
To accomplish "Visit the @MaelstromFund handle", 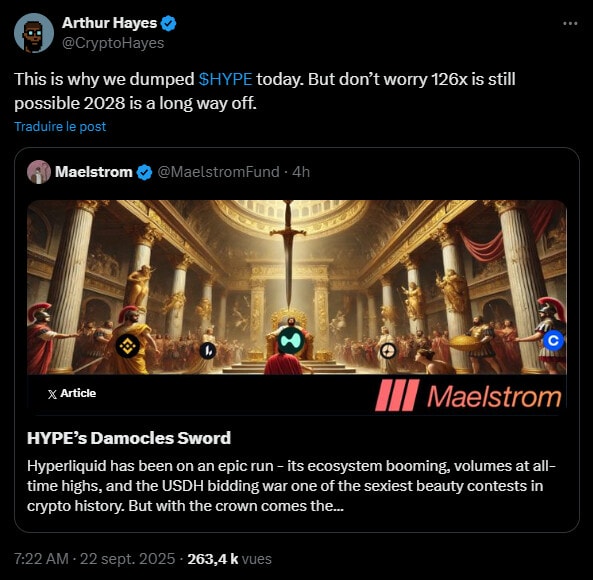I will coord(218,172).
